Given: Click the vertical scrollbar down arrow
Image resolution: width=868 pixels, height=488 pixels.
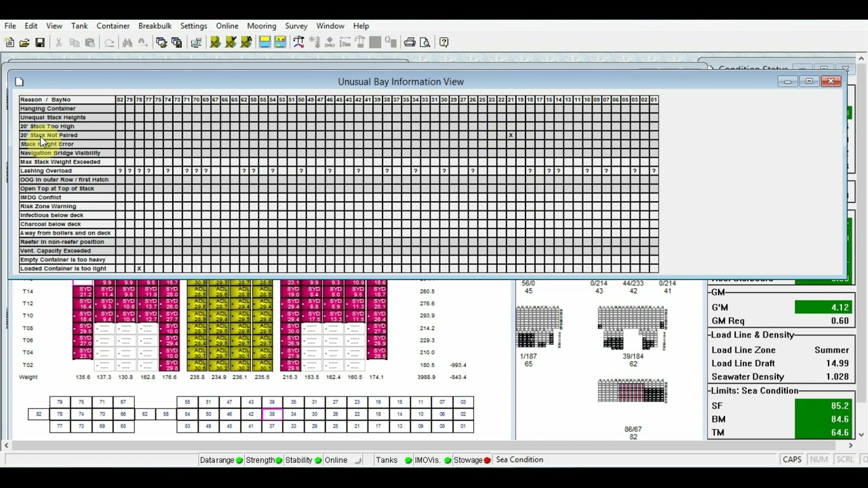Looking at the screenshot, I should point(862,434).
